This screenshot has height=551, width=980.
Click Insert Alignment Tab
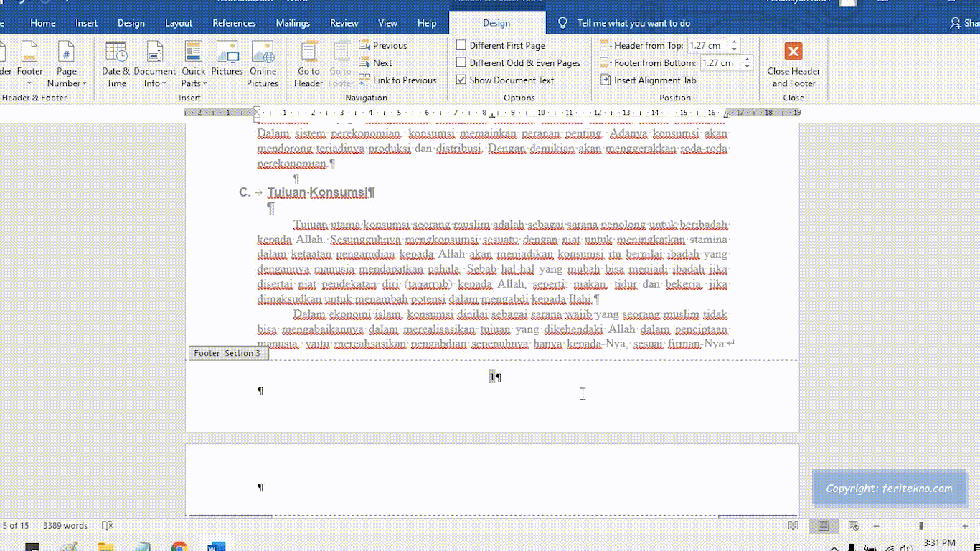[x=648, y=80]
